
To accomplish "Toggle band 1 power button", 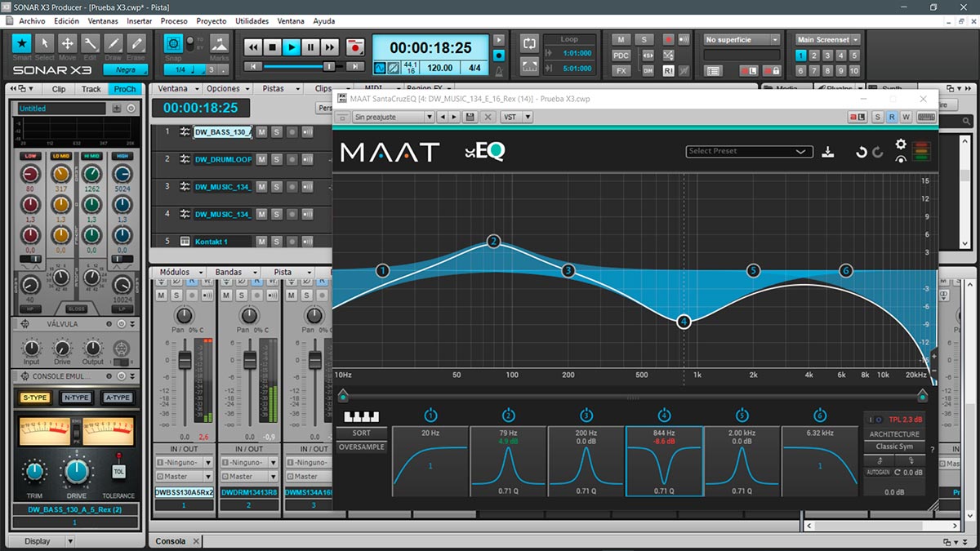I will [431, 415].
